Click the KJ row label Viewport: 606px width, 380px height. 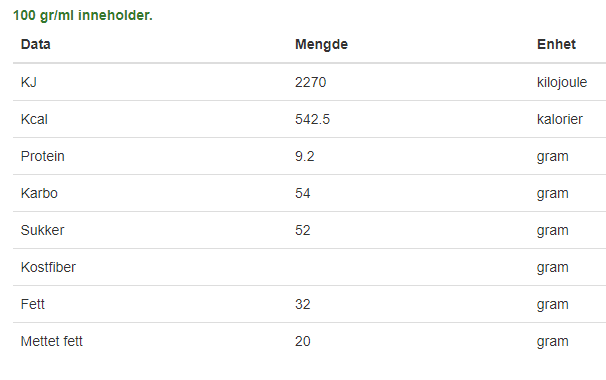(x=29, y=82)
